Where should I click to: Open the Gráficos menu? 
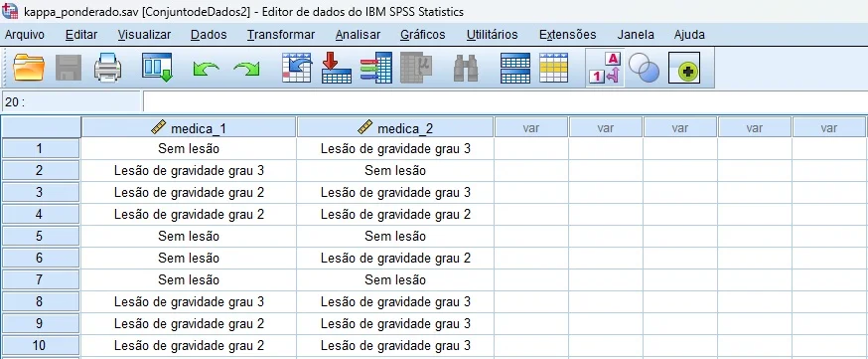click(422, 35)
